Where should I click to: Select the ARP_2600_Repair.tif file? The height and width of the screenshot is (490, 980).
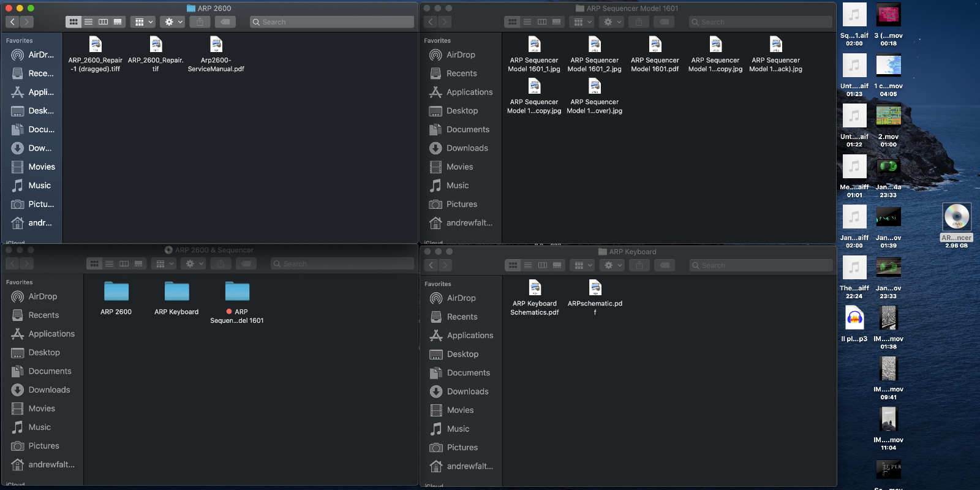(x=156, y=55)
